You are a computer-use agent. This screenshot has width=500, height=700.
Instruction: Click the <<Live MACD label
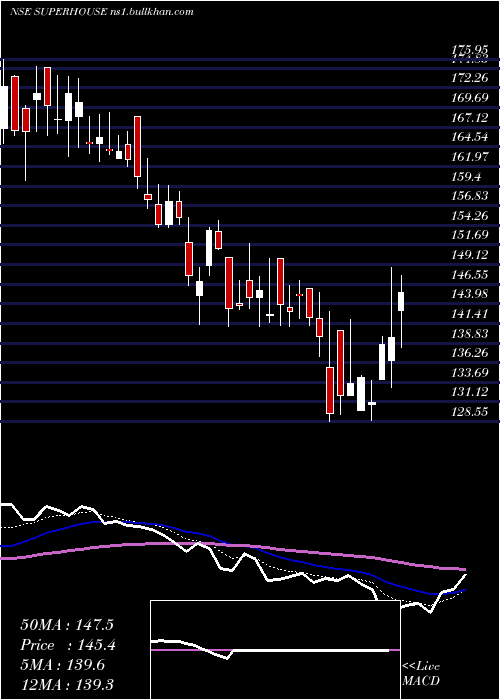click(421, 673)
